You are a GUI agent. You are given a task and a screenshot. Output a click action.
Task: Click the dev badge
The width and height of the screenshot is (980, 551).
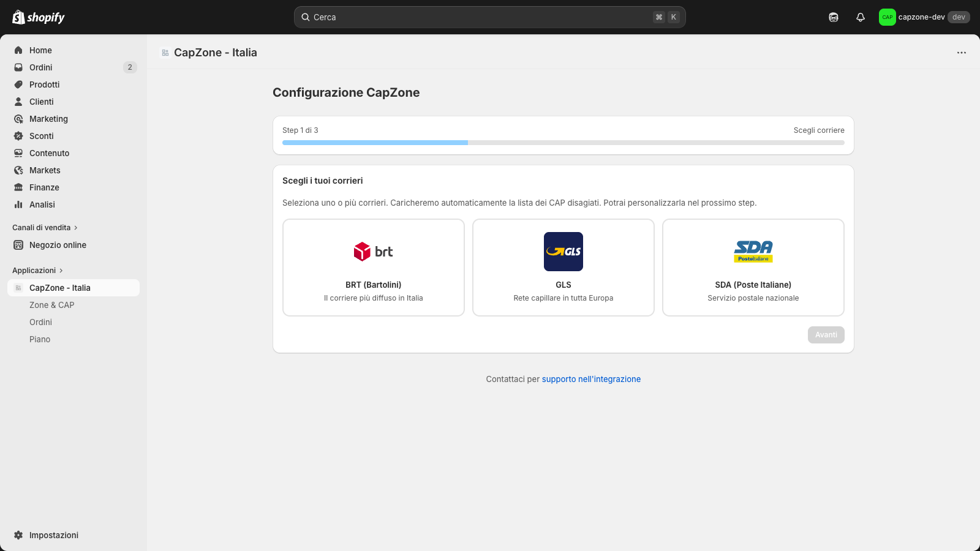coord(959,17)
